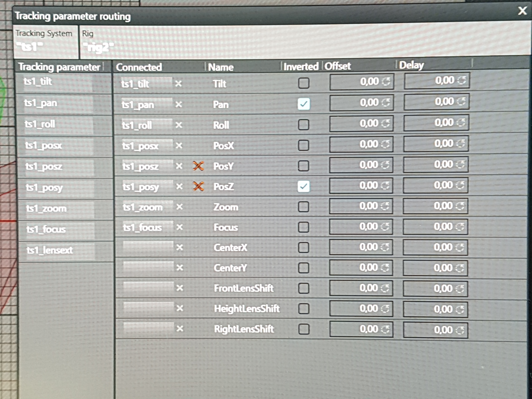Image resolution: width=532 pixels, height=399 pixels.
Task: Disable the PosZ inverted checkbox
Action: pyautogui.click(x=303, y=186)
